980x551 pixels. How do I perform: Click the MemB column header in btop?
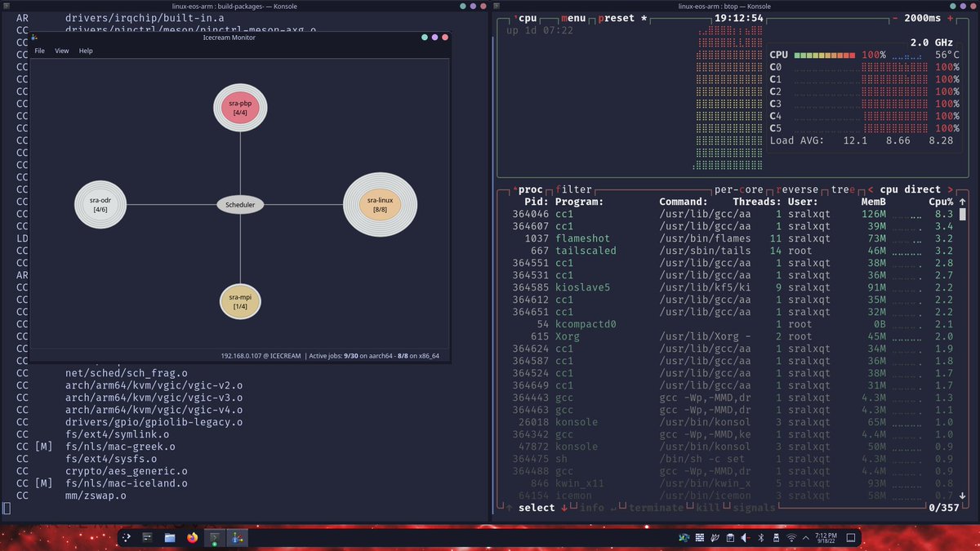875,202
